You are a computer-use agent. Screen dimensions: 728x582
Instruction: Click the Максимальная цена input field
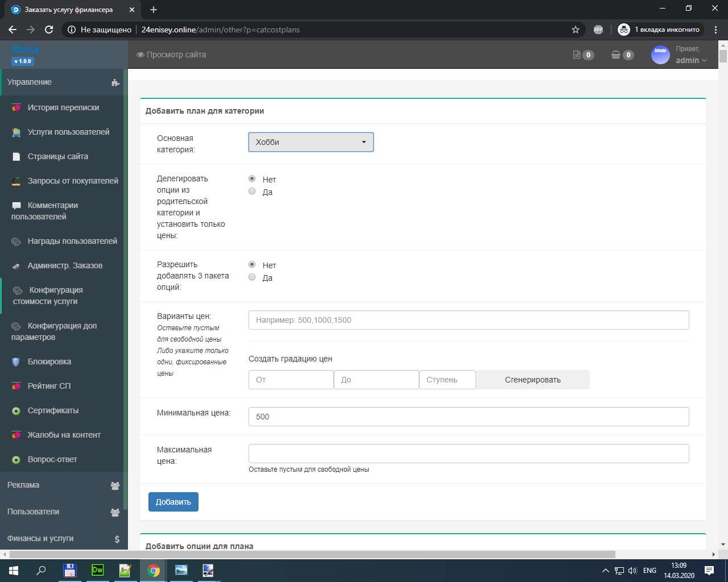(469, 454)
